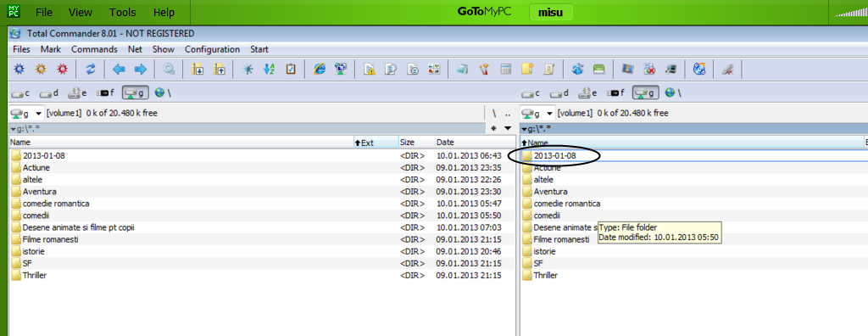
Task: Open GoToMyPC Tools menu
Action: tap(123, 12)
